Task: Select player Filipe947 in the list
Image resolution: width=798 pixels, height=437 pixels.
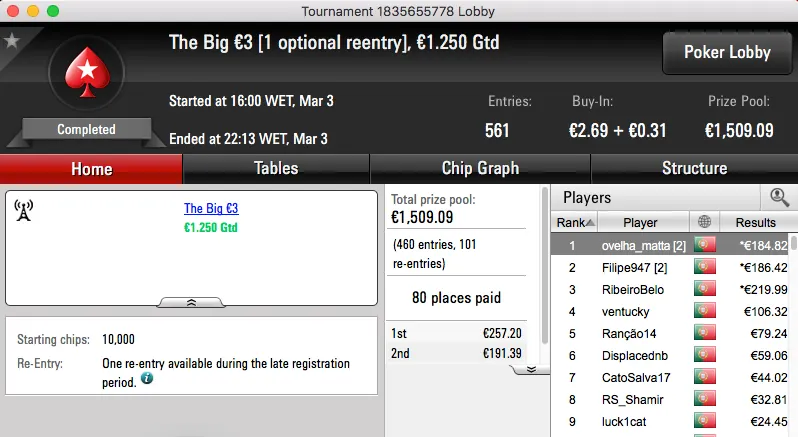Action: (x=628, y=267)
